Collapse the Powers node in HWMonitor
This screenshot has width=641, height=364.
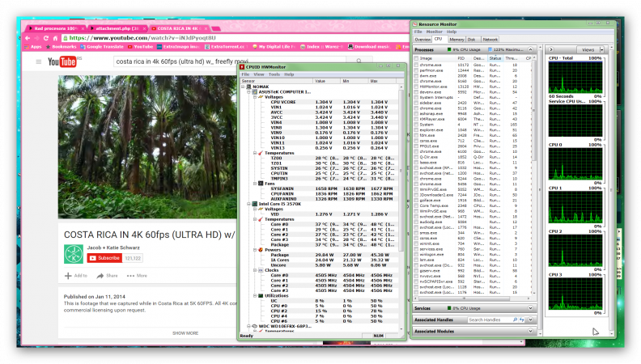pos(255,250)
